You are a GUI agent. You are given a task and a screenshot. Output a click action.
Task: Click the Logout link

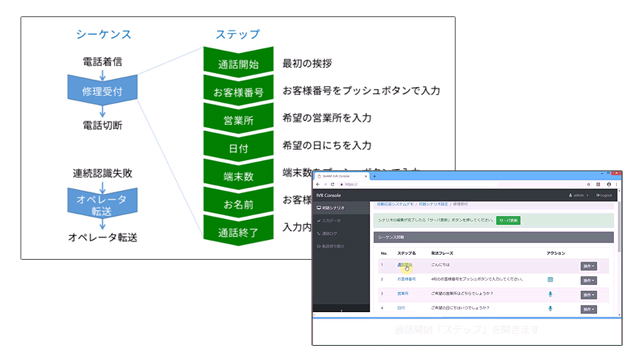pyautogui.click(x=604, y=196)
